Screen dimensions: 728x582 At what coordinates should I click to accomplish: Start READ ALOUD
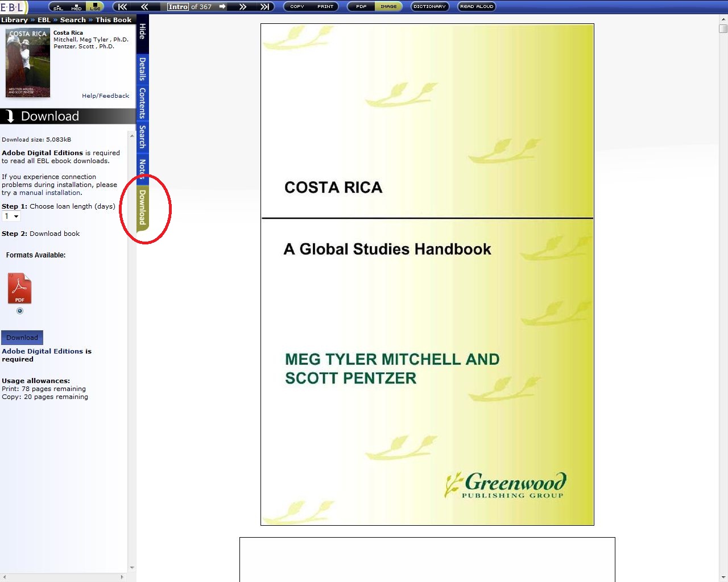[477, 7]
